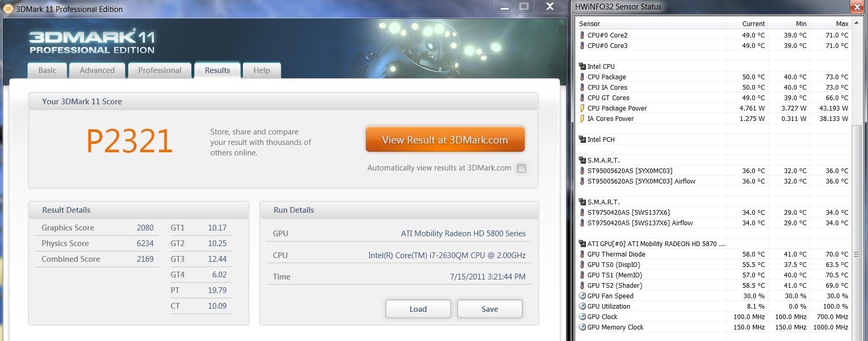Click thermometer icon beside GPU Thermal Diode
The width and height of the screenshot is (868, 341).
click(x=582, y=254)
